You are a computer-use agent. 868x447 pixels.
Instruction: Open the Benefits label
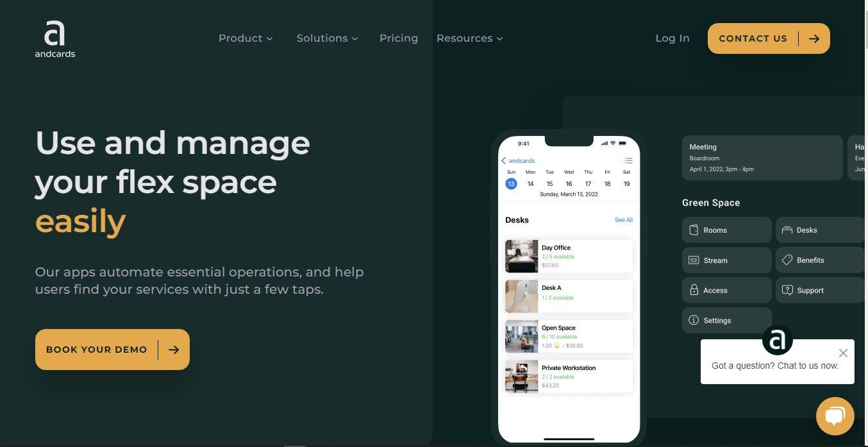pyautogui.click(x=810, y=260)
